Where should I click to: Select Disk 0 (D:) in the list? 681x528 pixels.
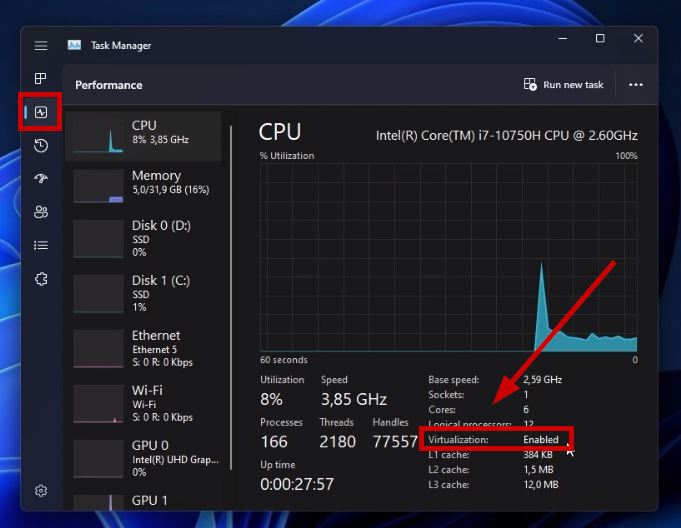point(143,238)
